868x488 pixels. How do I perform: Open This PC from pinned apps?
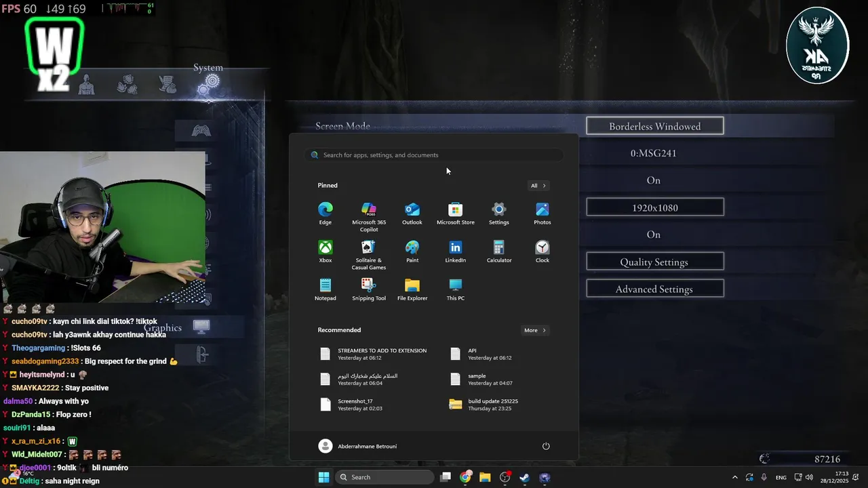tap(456, 289)
